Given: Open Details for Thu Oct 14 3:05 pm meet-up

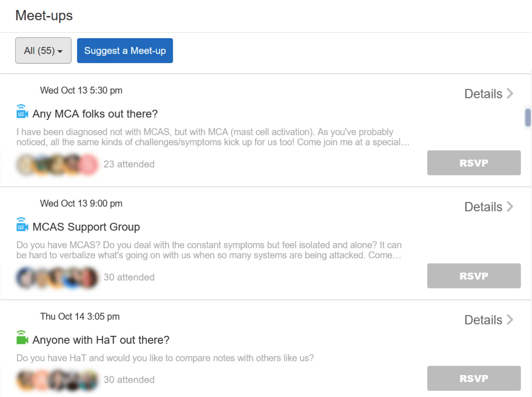Looking at the screenshot, I should [483, 320].
